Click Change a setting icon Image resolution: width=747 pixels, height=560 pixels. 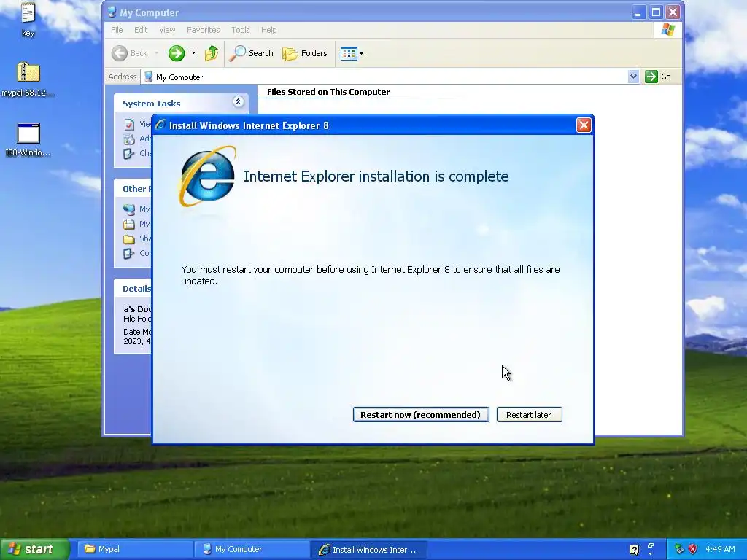click(x=128, y=153)
